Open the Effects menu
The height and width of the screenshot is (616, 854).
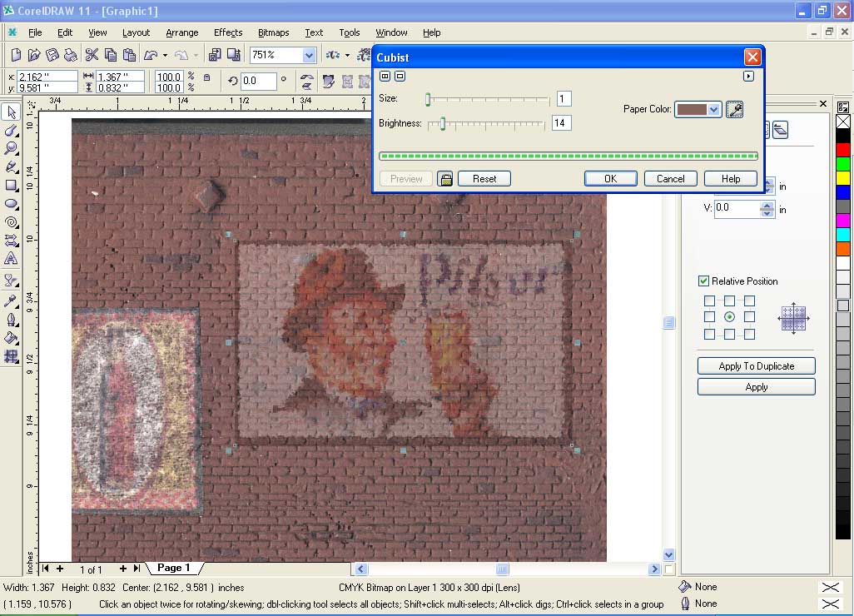tap(228, 32)
